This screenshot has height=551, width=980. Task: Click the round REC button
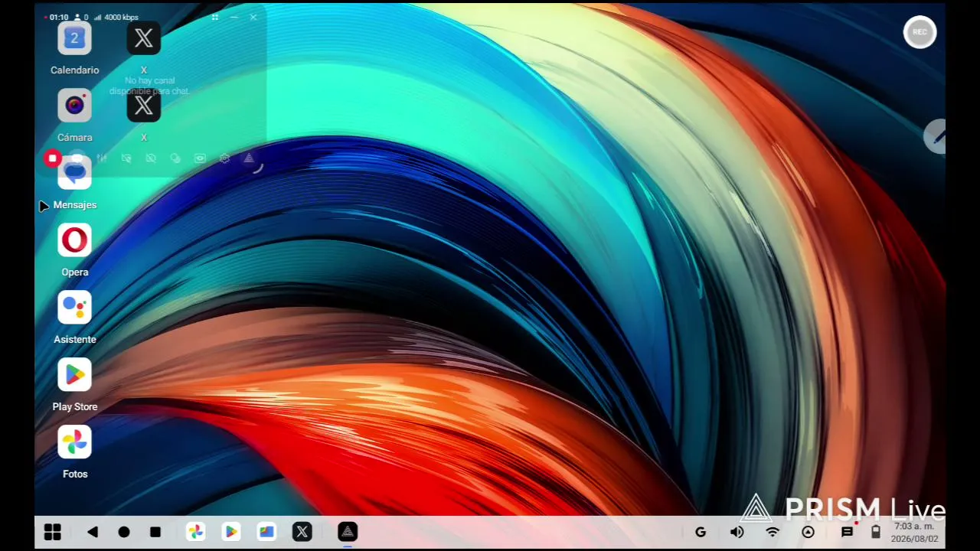click(920, 32)
